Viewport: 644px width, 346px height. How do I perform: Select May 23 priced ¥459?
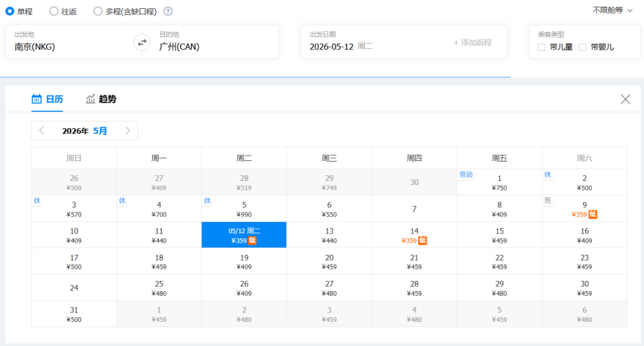(x=584, y=261)
